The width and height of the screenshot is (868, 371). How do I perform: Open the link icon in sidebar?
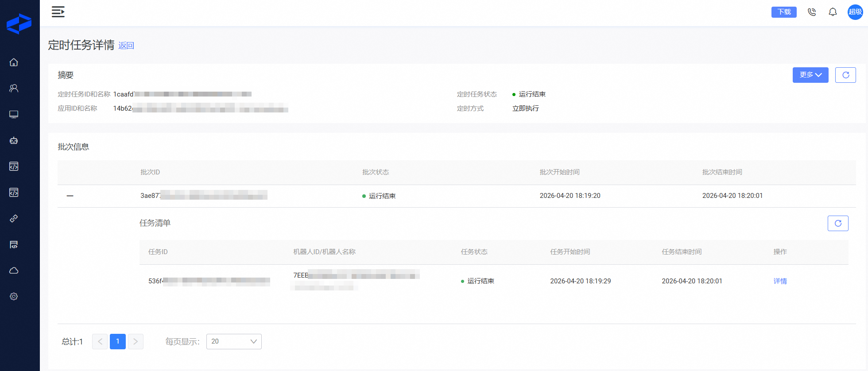(14, 218)
